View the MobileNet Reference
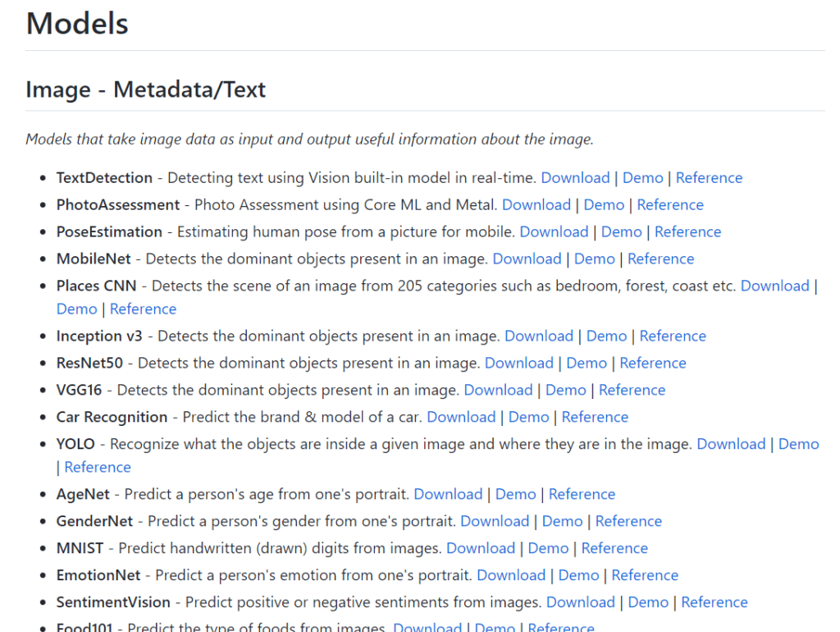Image resolution: width=840 pixels, height=632 pixels. coord(660,259)
